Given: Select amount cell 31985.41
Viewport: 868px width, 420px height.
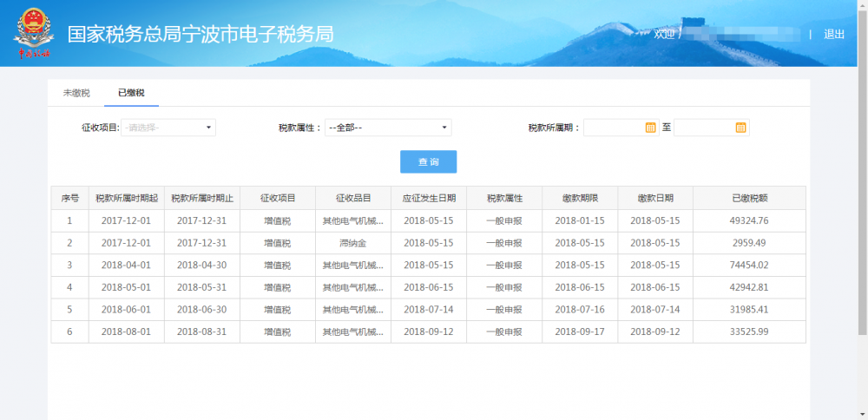Looking at the screenshot, I should click(x=749, y=309).
